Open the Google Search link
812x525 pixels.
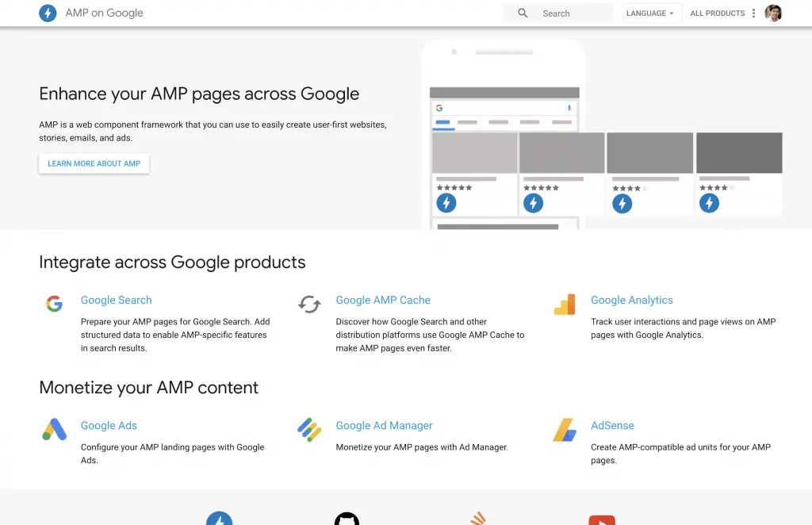[x=116, y=300]
